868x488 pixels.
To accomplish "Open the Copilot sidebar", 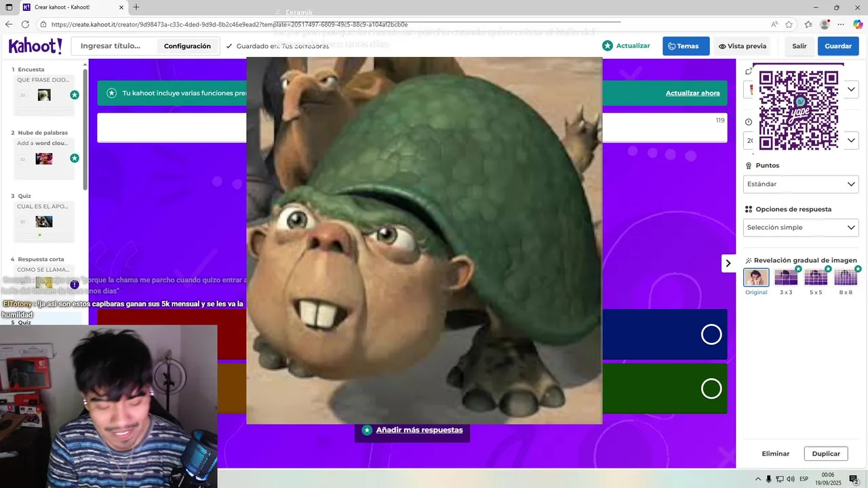I will point(858,24).
